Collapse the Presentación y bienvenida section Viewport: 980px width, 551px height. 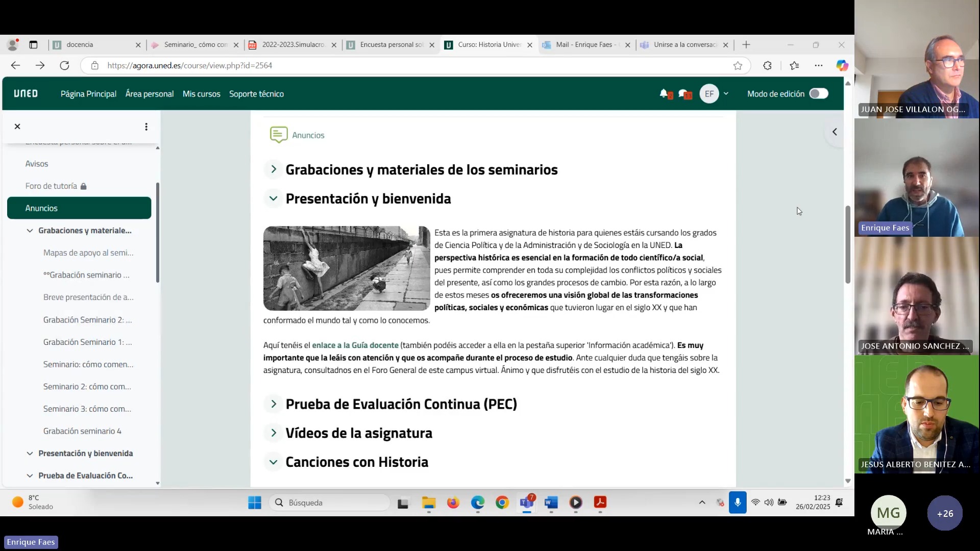coord(274,198)
